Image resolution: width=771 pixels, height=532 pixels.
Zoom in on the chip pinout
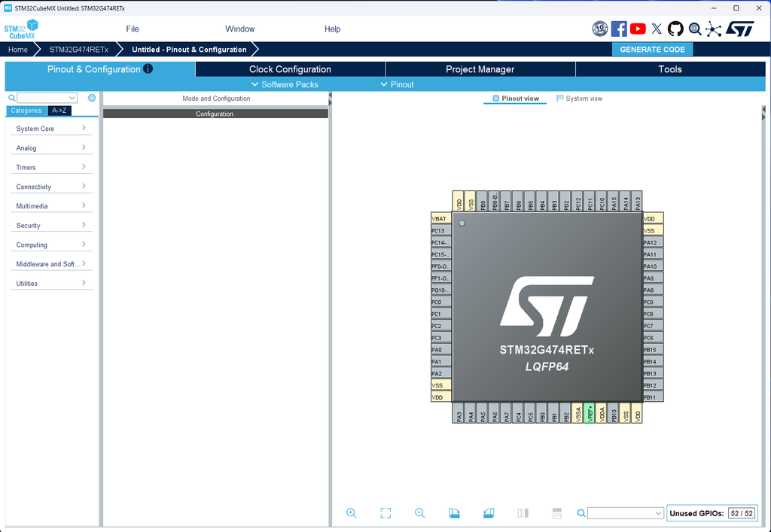click(x=351, y=513)
